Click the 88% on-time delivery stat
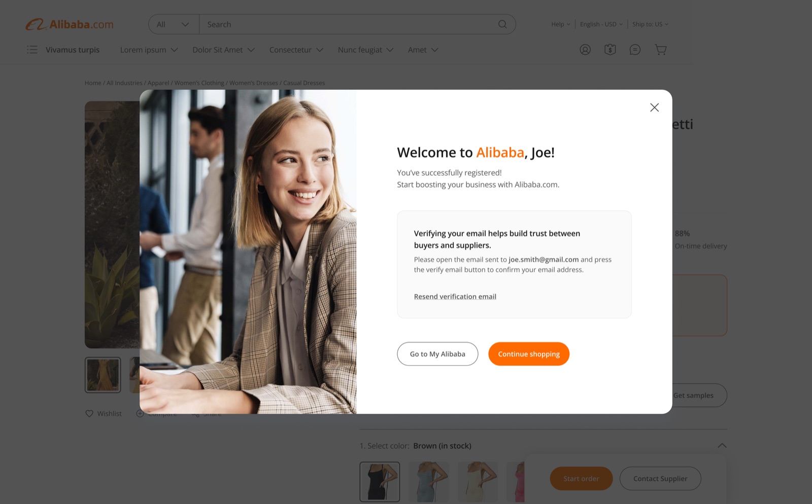This screenshot has height=504, width=812. (x=701, y=240)
